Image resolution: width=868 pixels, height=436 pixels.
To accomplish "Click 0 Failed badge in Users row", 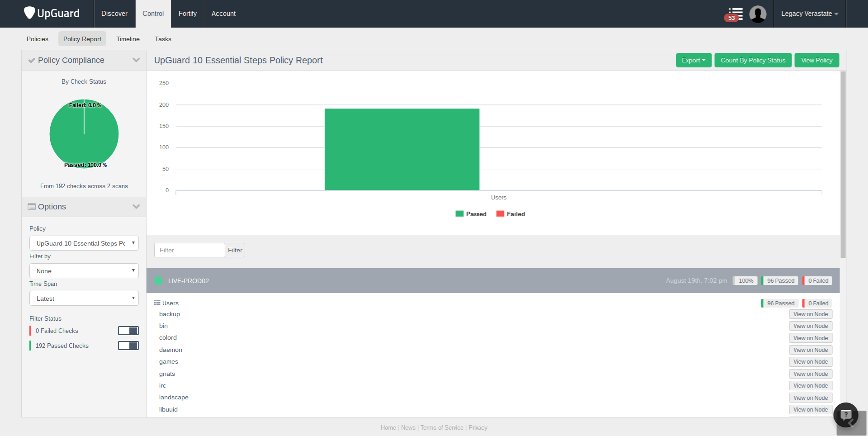I will [x=817, y=303].
